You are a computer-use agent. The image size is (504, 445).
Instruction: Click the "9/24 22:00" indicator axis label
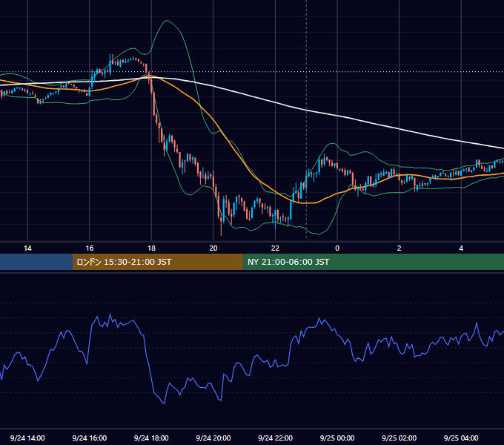click(x=275, y=438)
